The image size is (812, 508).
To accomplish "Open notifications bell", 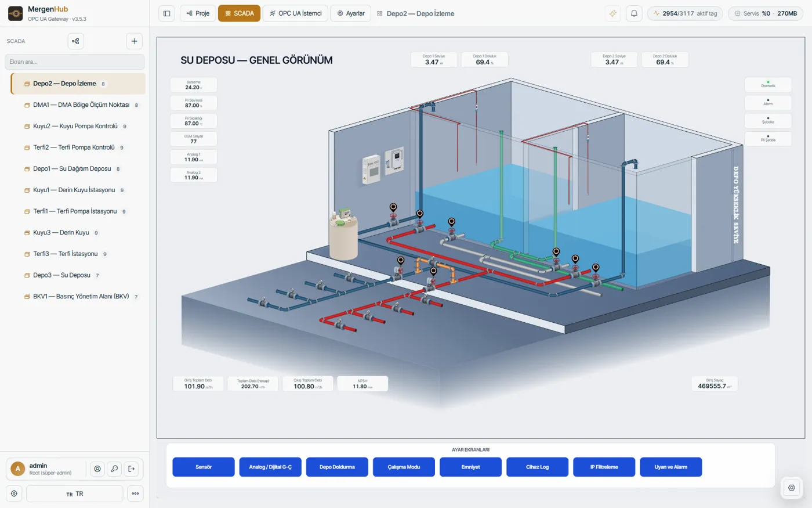I will tap(634, 13).
